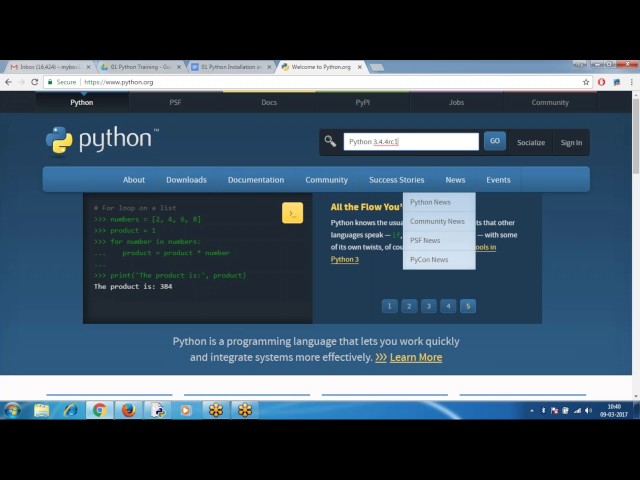Open the Docs top navigation tab
640x480 pixels.
269,102
